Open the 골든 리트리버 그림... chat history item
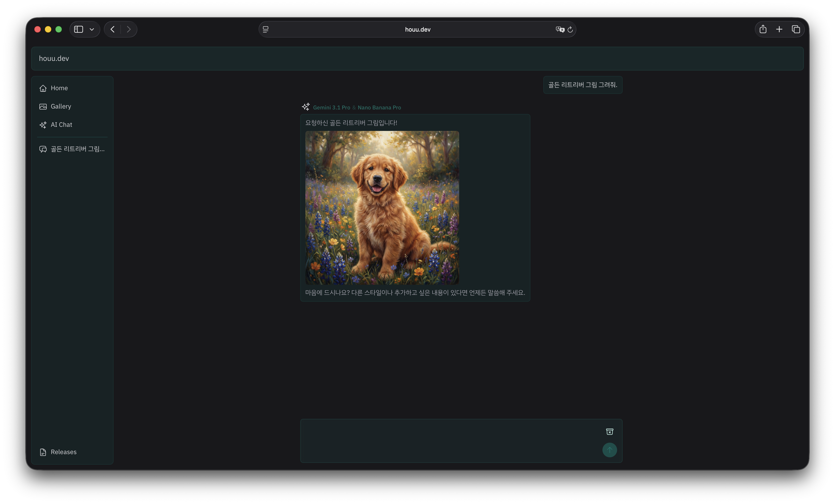Screen dimensions: 835x504 pyautogui.click(x=72, y=149)
